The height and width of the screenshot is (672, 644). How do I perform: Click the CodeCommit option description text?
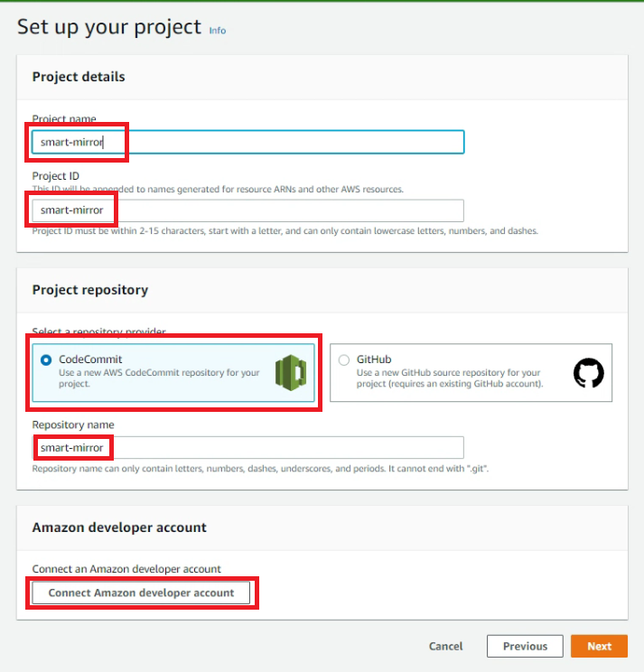pos(159,378)
